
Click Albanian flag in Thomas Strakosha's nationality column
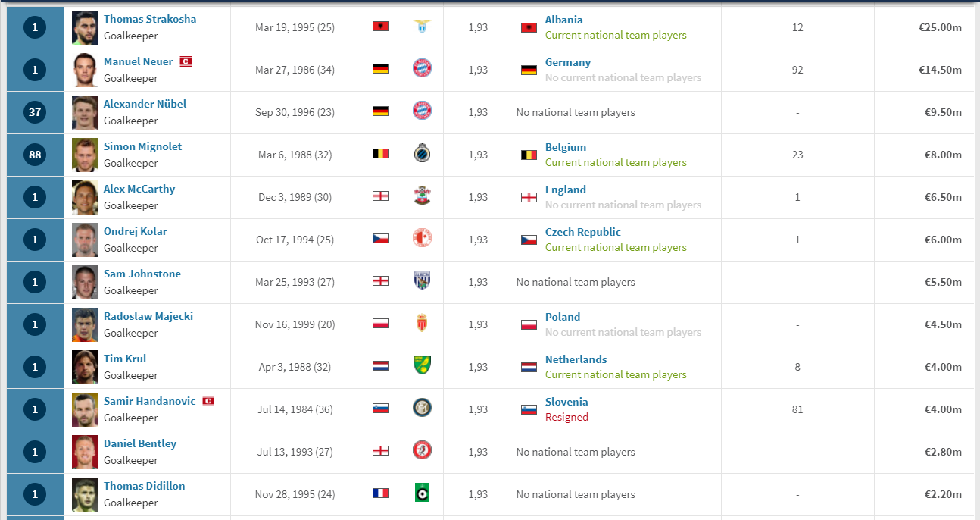(x=380, y=27)
